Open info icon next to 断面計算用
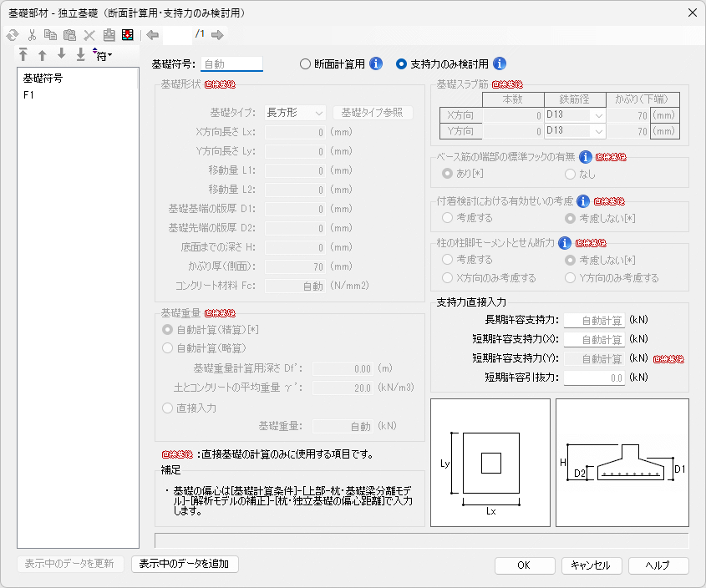Screen dimensions: 706x588 click(x=376, y=63)
